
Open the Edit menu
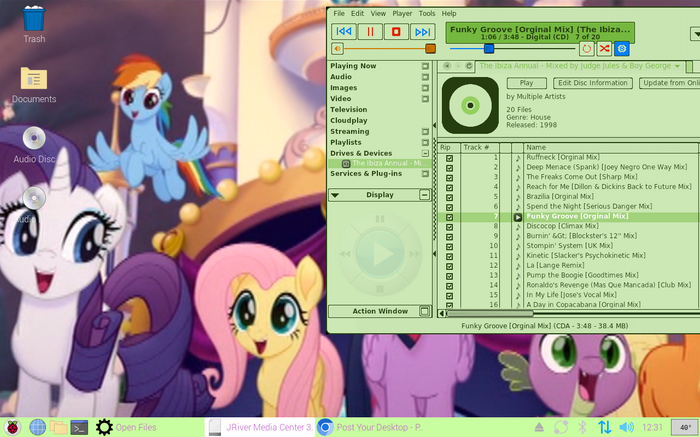point(357,13)
